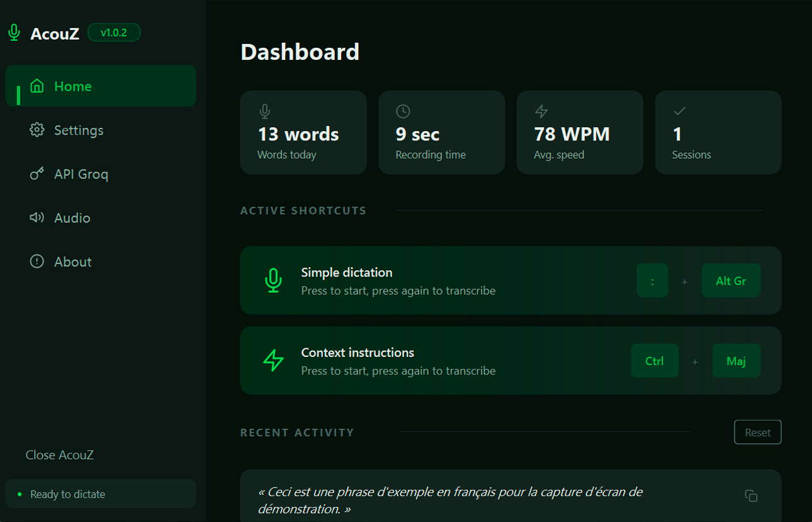Click the lightning icon on Avg. speed card
Image resolution: width=812 pixels, height=522 pixels.
click(541, 110)
